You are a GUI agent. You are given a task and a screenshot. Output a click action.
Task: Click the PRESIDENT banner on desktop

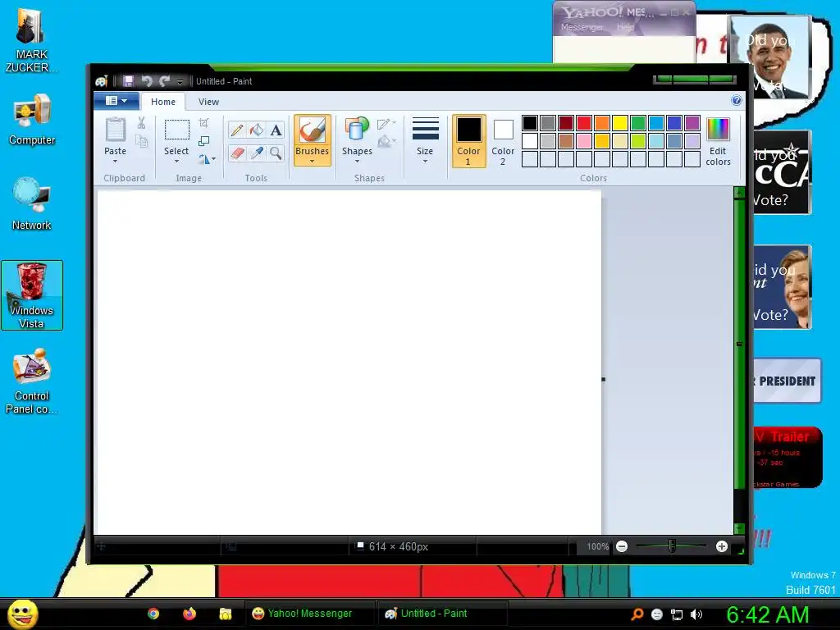[x=787, y=381]
